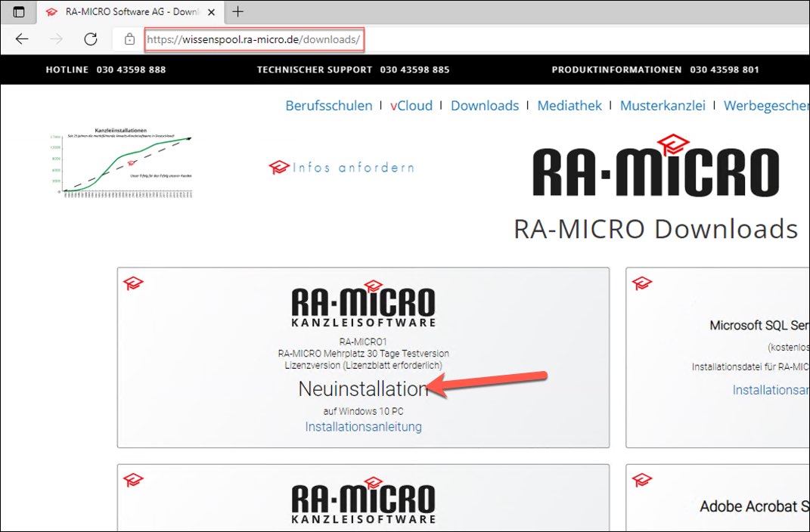Click graduation cap icon in Microsoft SQL Server card

coord(641,283)
